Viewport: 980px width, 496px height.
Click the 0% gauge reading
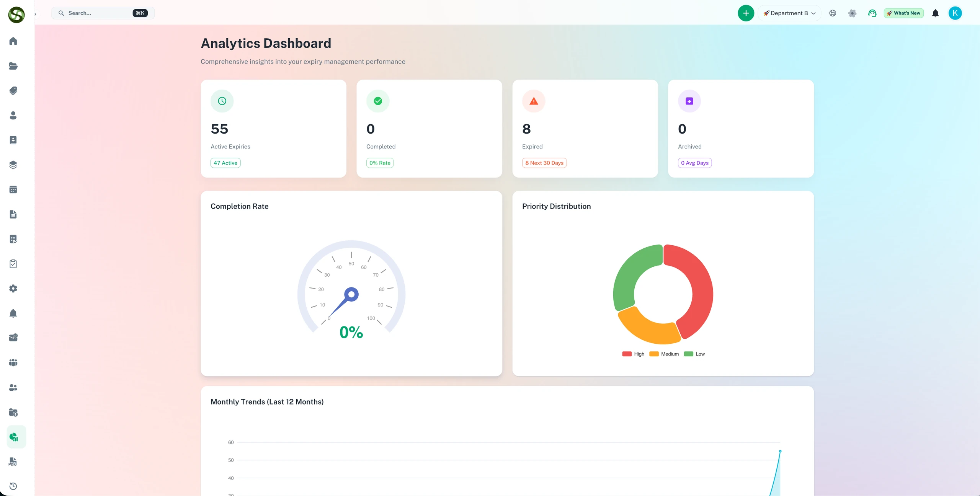click(351, 332)
